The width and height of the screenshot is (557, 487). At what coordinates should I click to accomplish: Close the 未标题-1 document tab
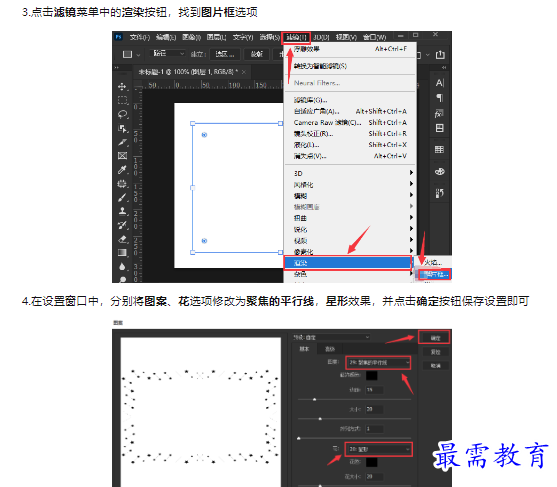[x=244, y=72]
